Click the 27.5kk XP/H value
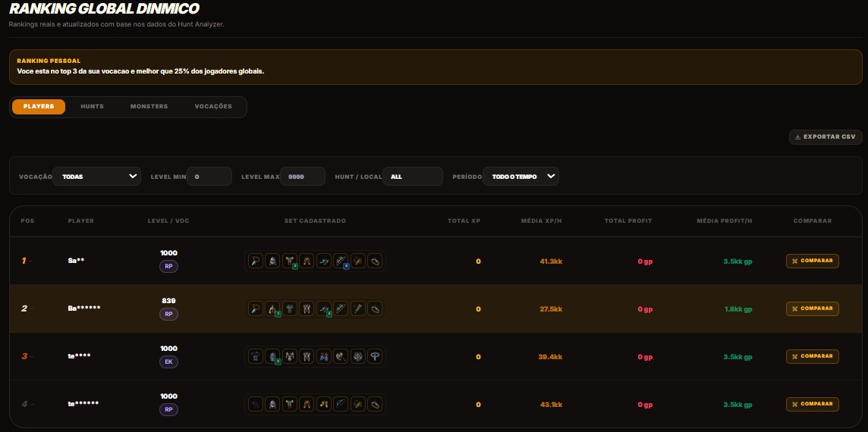 (x=551, y=309)
